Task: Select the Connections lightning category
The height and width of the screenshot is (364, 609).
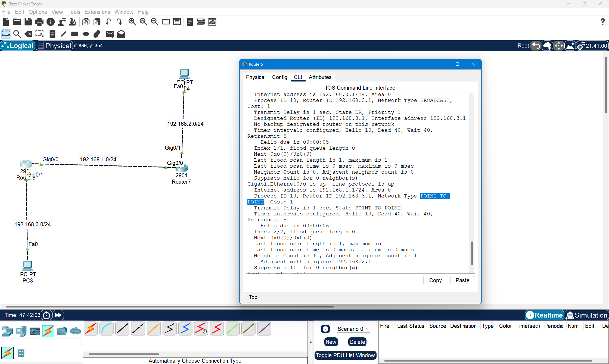Action: click(48, 331)
